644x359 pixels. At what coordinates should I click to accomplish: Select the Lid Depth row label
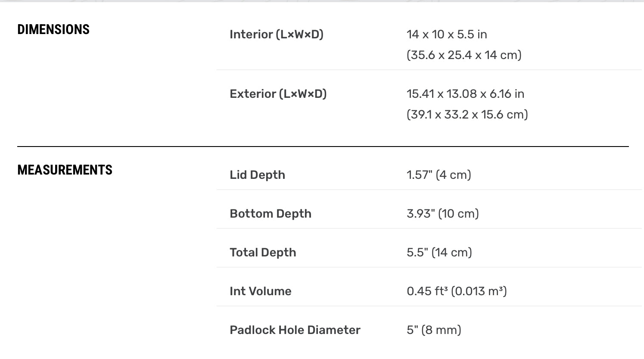point(257,175)
